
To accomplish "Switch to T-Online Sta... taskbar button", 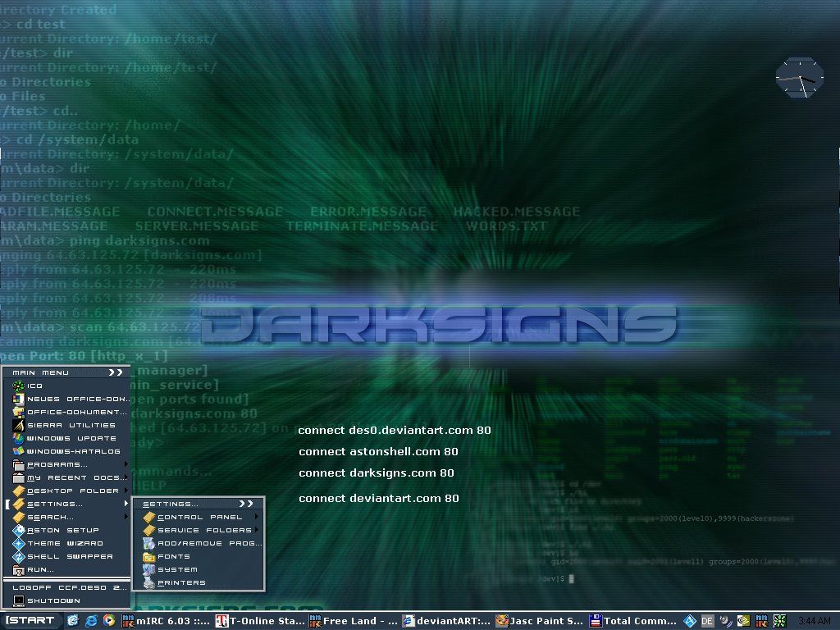I will 260,621.
